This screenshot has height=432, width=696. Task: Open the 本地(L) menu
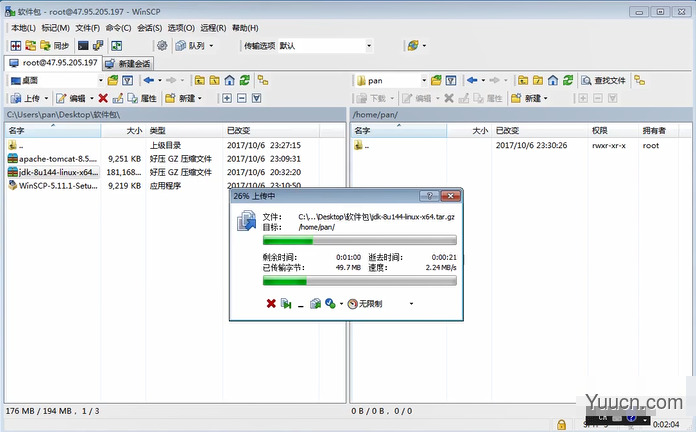click(x=23, y=28)
